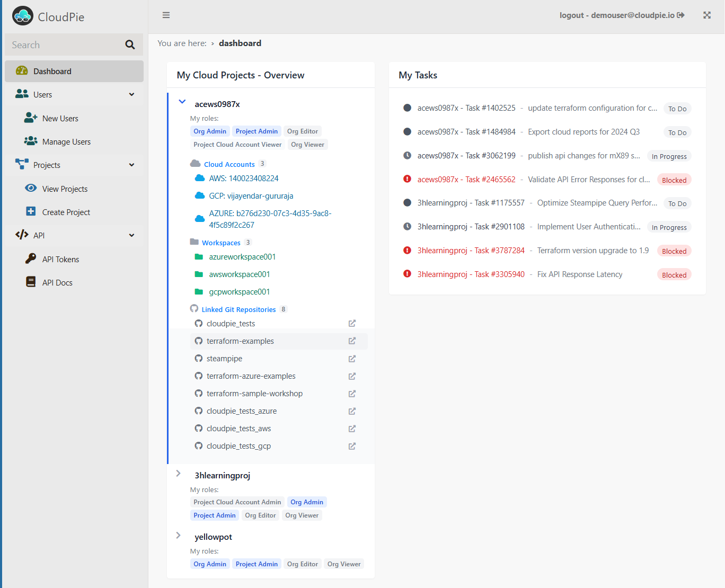This screenshot has height=588, width=725.
Task: Toggle the hamburger sidebar menu icon
Action: click(166, 15)
